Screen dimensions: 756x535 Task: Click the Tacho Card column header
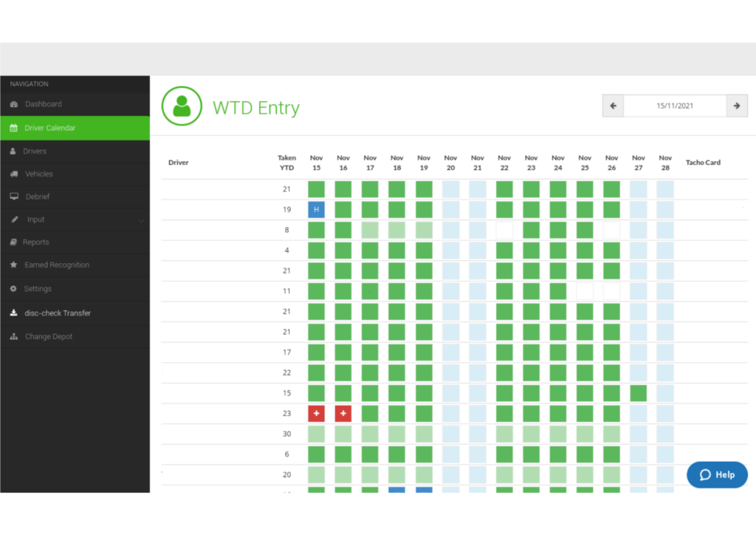(x=702, y=163)
